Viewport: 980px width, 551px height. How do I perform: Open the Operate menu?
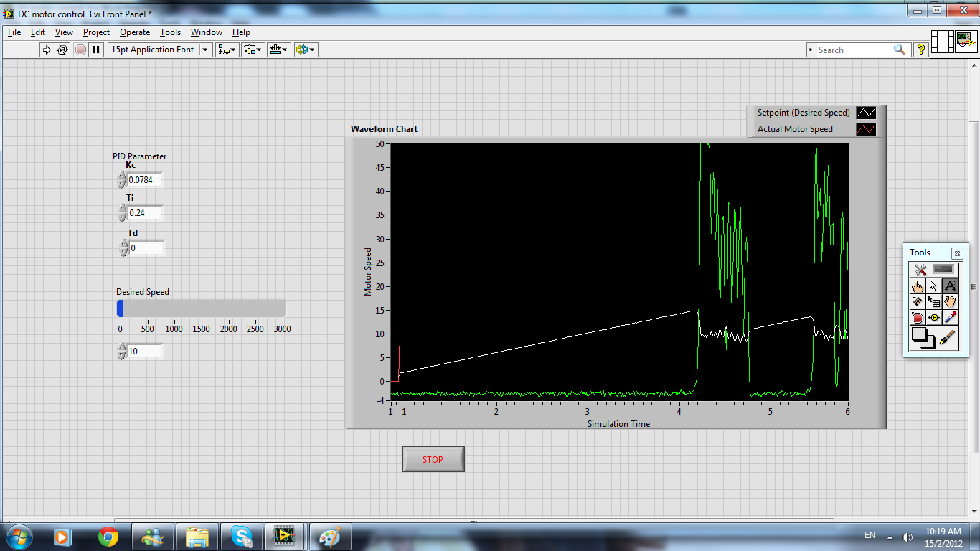(135, 32)
